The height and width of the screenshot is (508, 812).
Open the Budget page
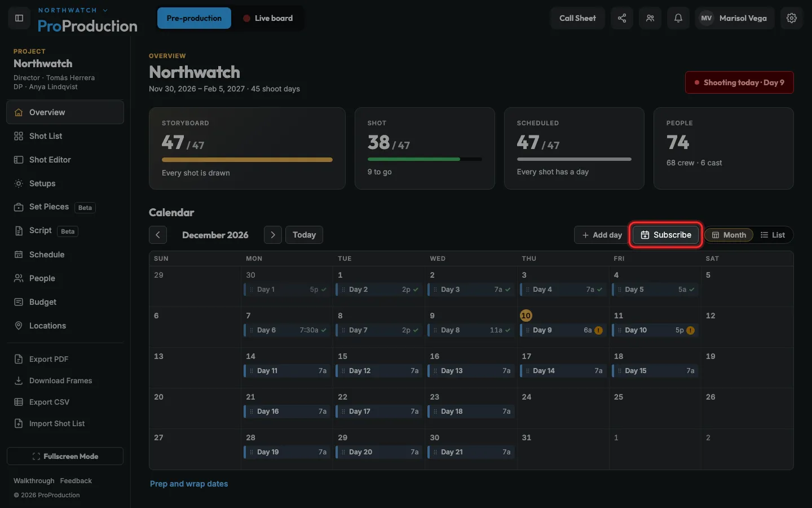click(x=65, y=302)
